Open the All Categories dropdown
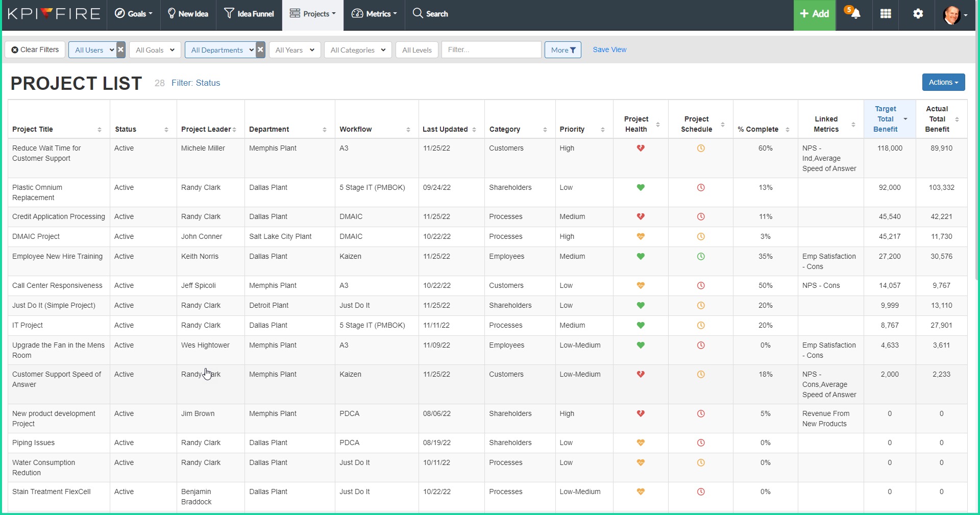This screenshot has height=515, width=980. [x=357, y=50]
